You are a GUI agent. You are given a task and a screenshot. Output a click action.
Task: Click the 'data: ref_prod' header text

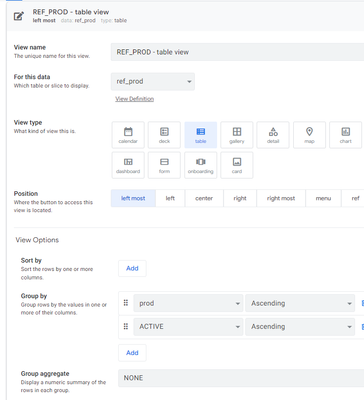coord(78,21)
